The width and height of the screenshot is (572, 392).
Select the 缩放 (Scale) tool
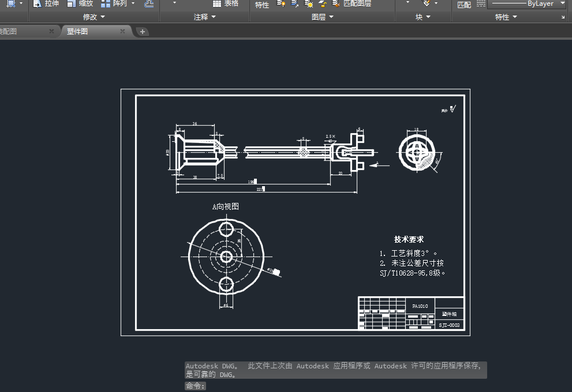click(x=80, y=3)
